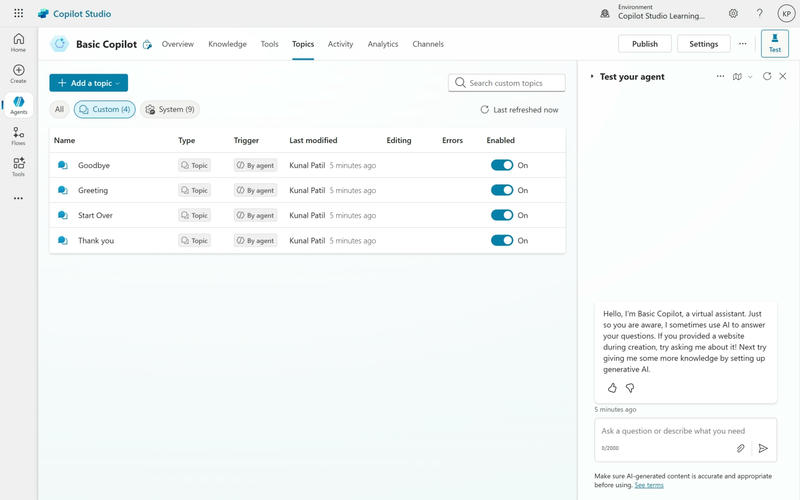Switch to the Overview tab
The image size is (800, 500).
178,44
